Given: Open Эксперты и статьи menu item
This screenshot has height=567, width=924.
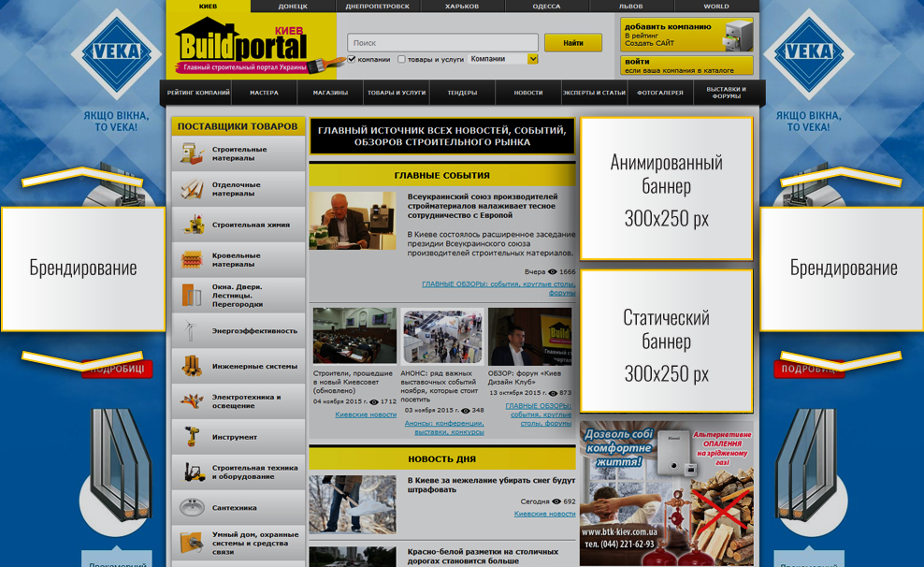Looking at the screenshot, I should (595, 93).
